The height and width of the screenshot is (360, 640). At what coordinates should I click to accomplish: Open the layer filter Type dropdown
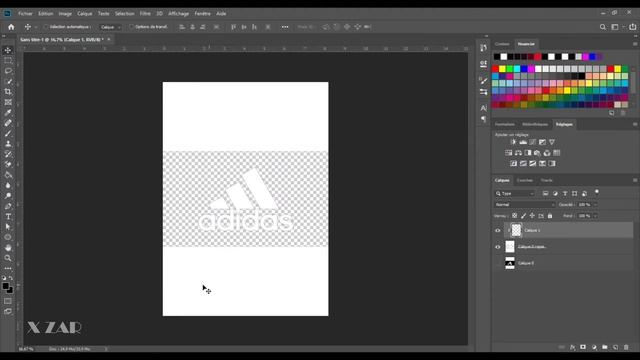point(515,193)
